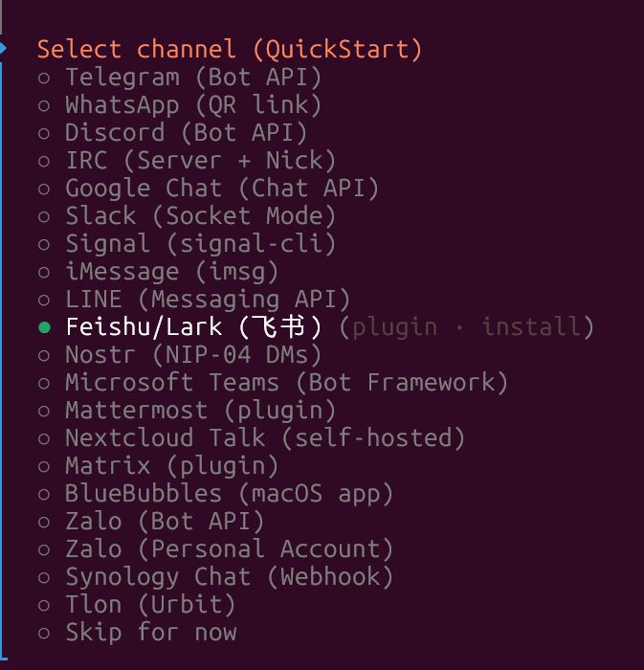Screen dimensions: 644x670
Task: Click the 'Skip for now' option
Action: tap(150, 633)
